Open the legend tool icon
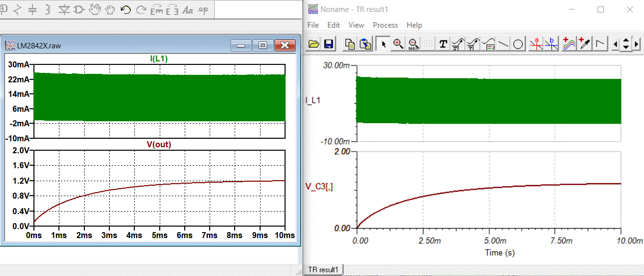 pyautogui.click(x=488, y=44)
